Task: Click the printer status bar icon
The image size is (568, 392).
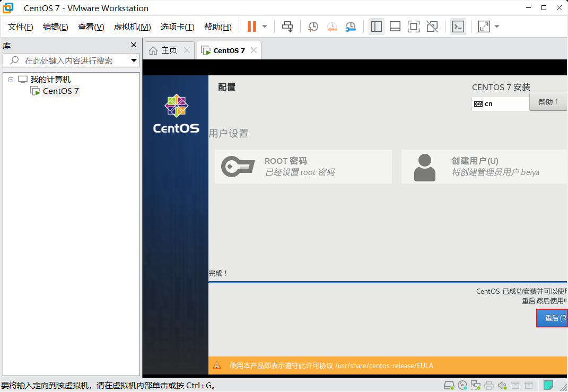Action: pyautogui.click(x=489, y=385)
